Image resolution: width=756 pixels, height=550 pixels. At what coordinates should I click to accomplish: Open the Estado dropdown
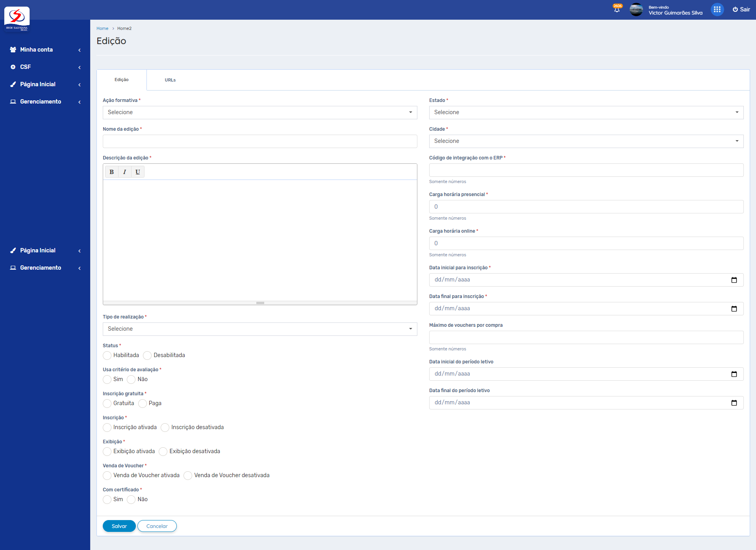pyautogui.click(x=586, y=112)
